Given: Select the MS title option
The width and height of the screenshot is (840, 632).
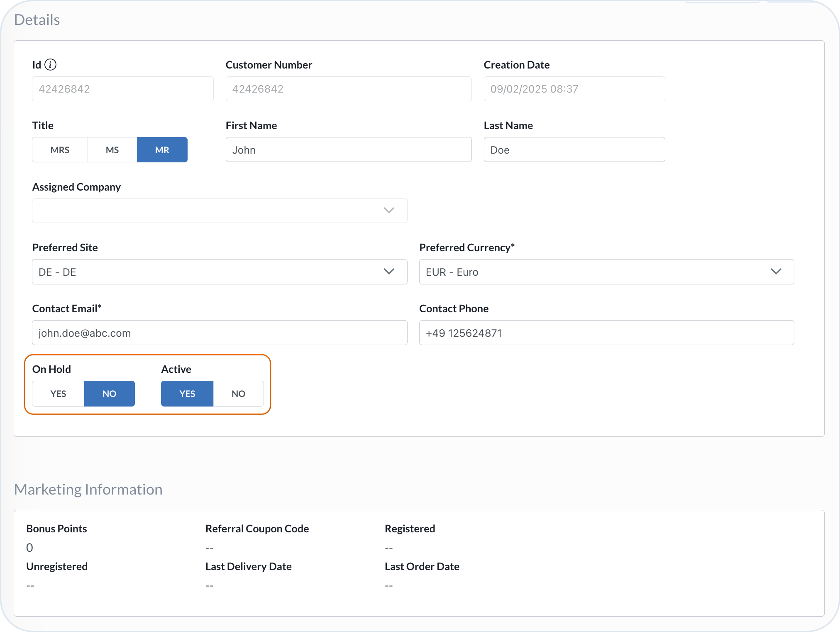Looking at the screenshot, I should (112, 150).
